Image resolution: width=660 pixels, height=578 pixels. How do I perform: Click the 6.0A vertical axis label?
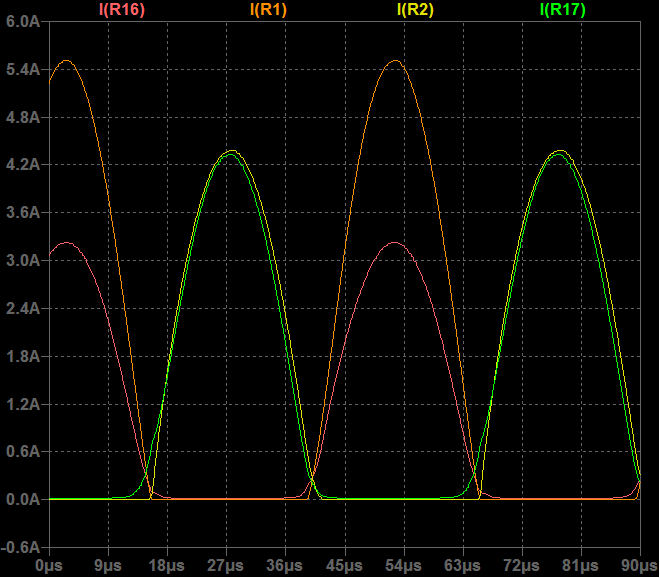(23, 21)
